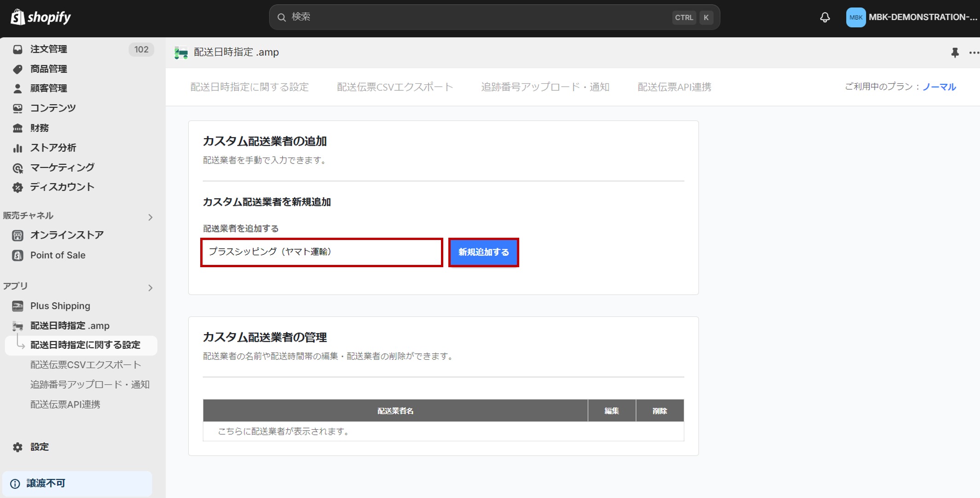The image size is (980, 498).
Task: Open 商品管理 products tag icon
Action: point(17,69)
